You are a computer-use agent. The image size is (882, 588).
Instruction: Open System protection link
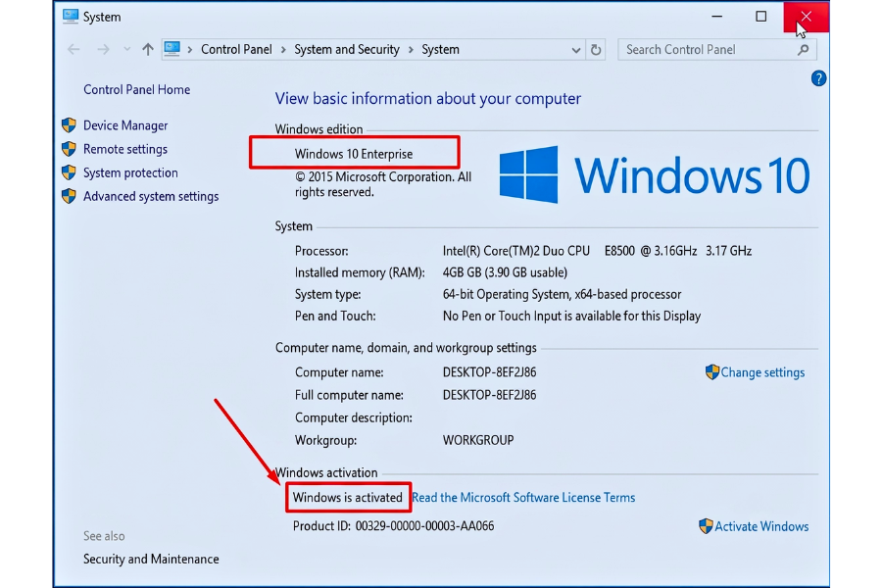[130, 172]
